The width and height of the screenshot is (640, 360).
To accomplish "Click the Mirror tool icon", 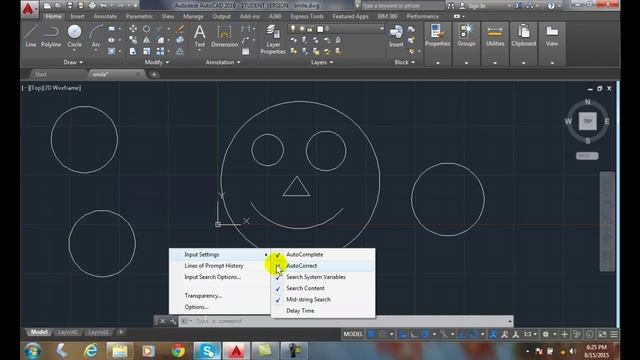I will 147,40.
